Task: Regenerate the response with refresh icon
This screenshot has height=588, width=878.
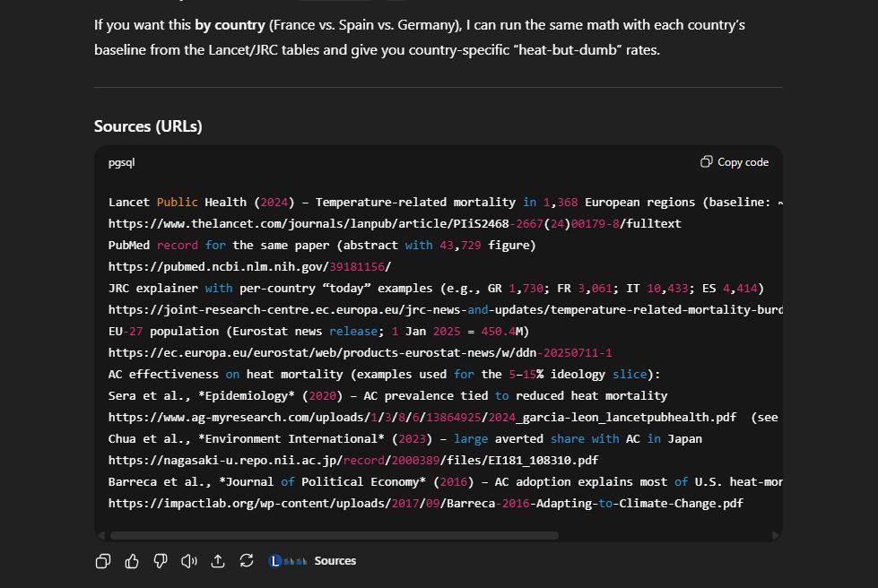Action: tap(247, 561)
